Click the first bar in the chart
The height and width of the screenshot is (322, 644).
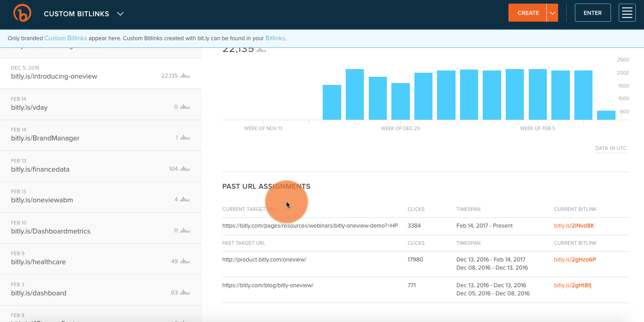point(332,103)
